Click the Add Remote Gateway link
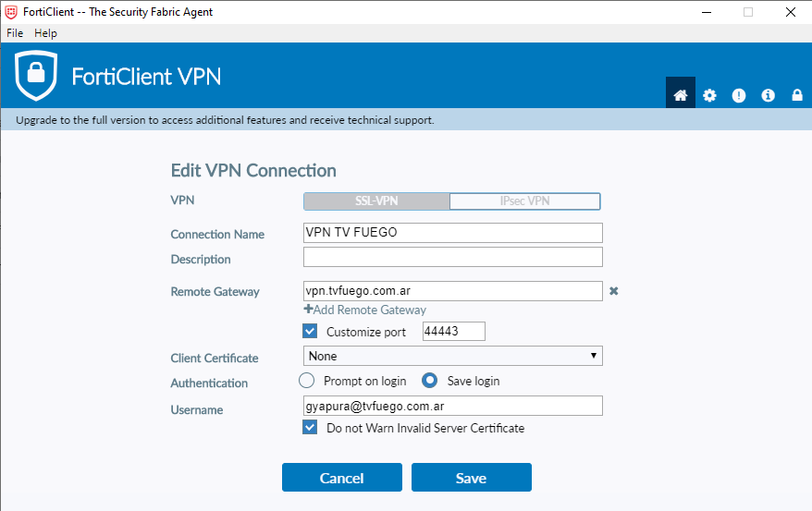Screen dimensions: 812x511 point(365,310)
